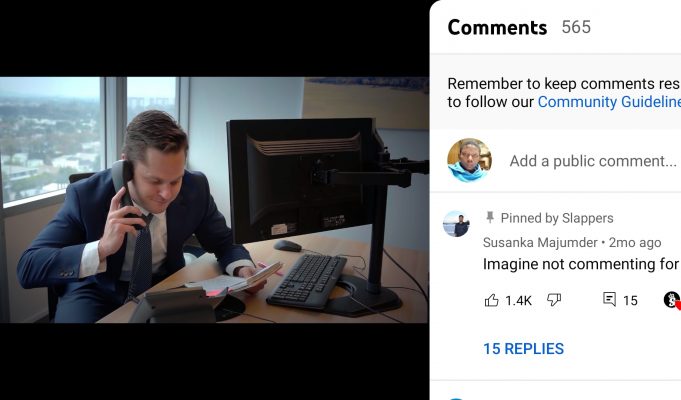Click the 1.4K like count

pyautogui.click(x=519, y=301)
